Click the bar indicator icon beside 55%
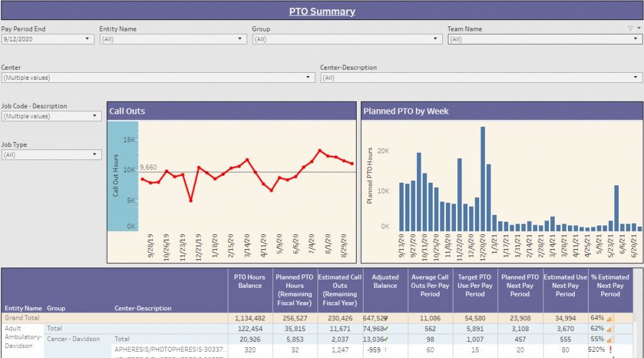 pyautogui.click(x=610, y=339)
